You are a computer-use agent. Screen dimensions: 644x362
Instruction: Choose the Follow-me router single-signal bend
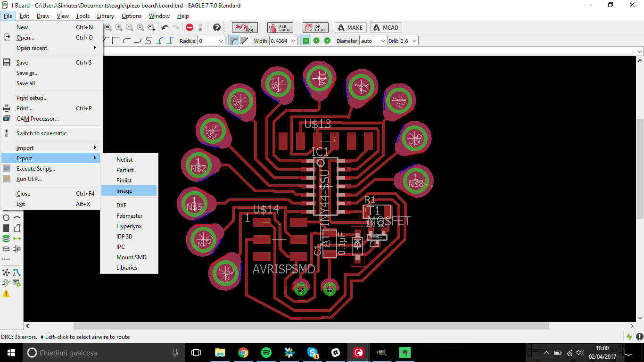click(x=159, y=41)
